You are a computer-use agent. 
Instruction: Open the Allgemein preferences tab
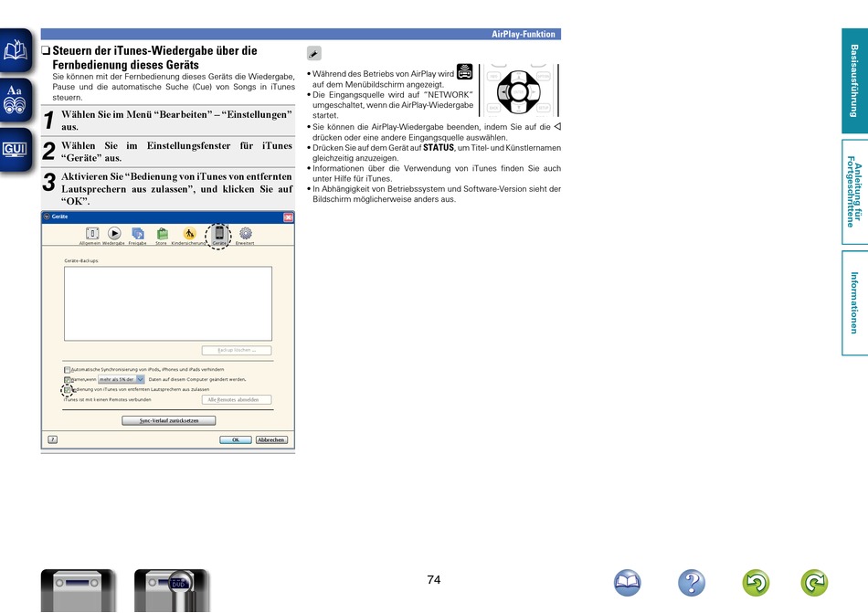pos(92,236)
